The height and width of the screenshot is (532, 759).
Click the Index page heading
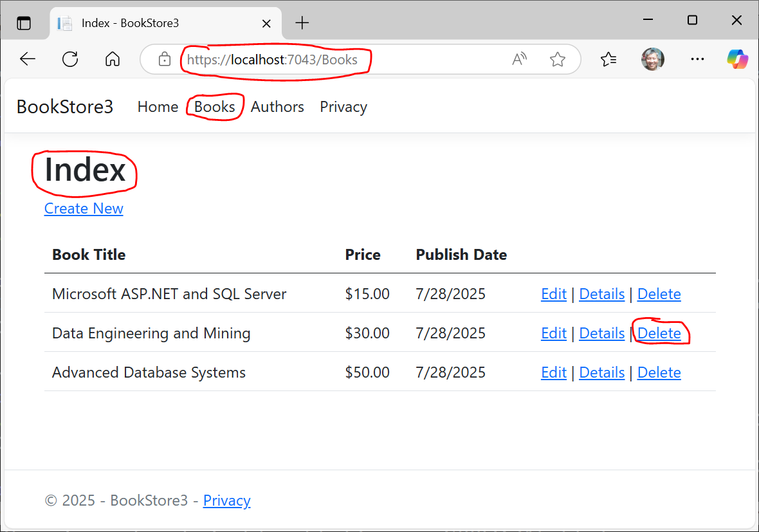click(85, 170)
